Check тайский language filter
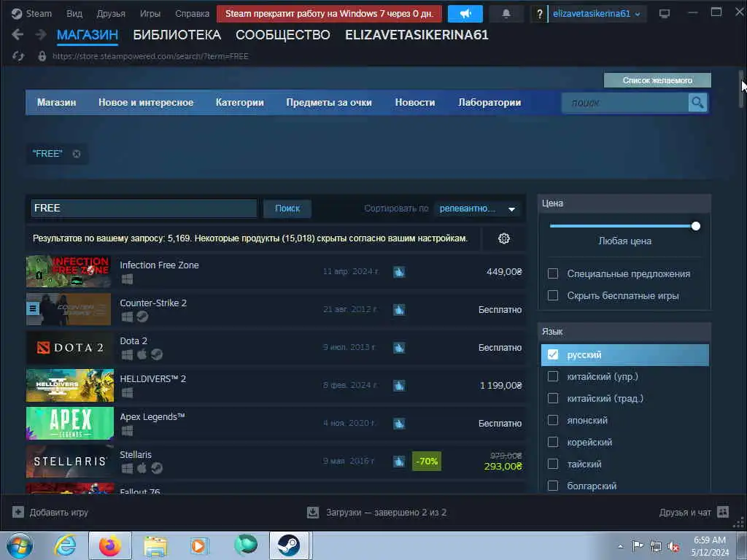Viewport: 747px width, 560px height. [x=553, y=464]
